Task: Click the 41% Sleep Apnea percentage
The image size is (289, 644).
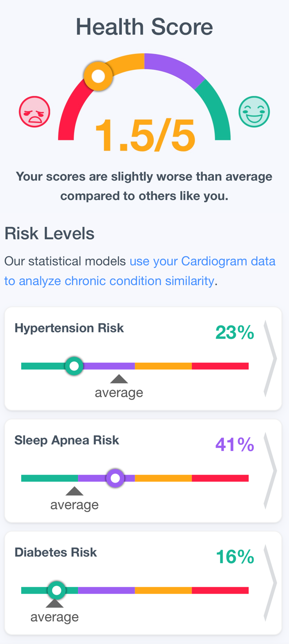Action: (x=235, y=445)
